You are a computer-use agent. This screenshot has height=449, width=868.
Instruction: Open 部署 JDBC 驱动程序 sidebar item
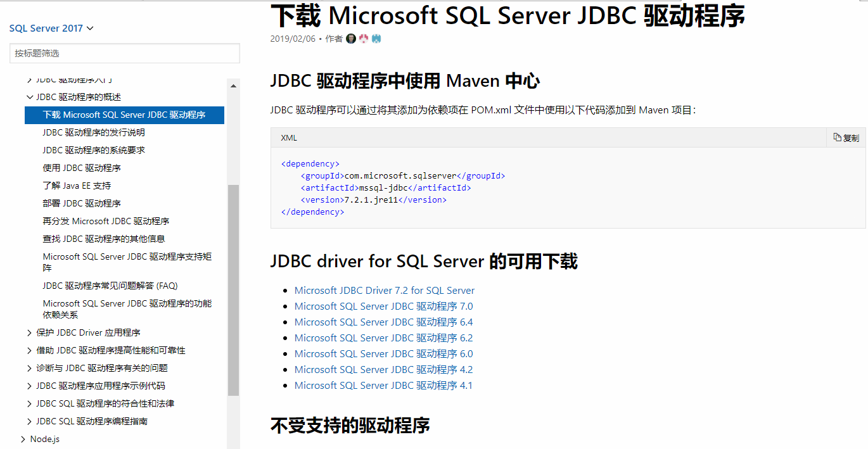tap(82, 203)
